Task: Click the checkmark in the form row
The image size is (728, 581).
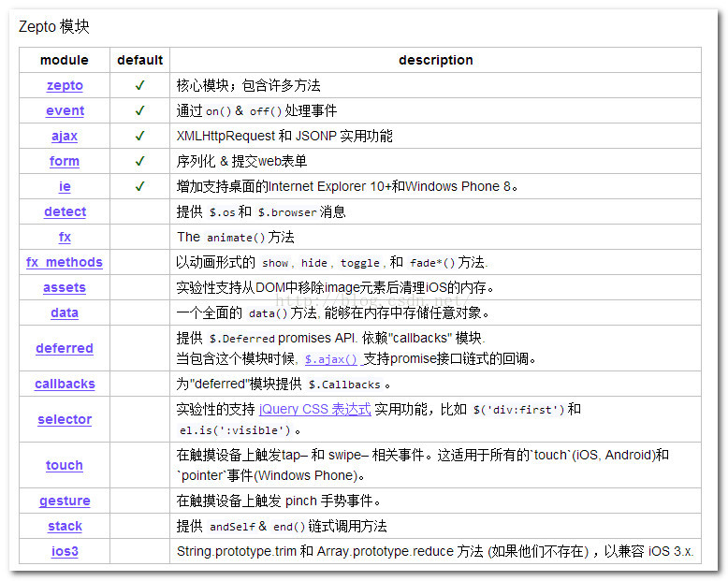Action: pos(139,161)
